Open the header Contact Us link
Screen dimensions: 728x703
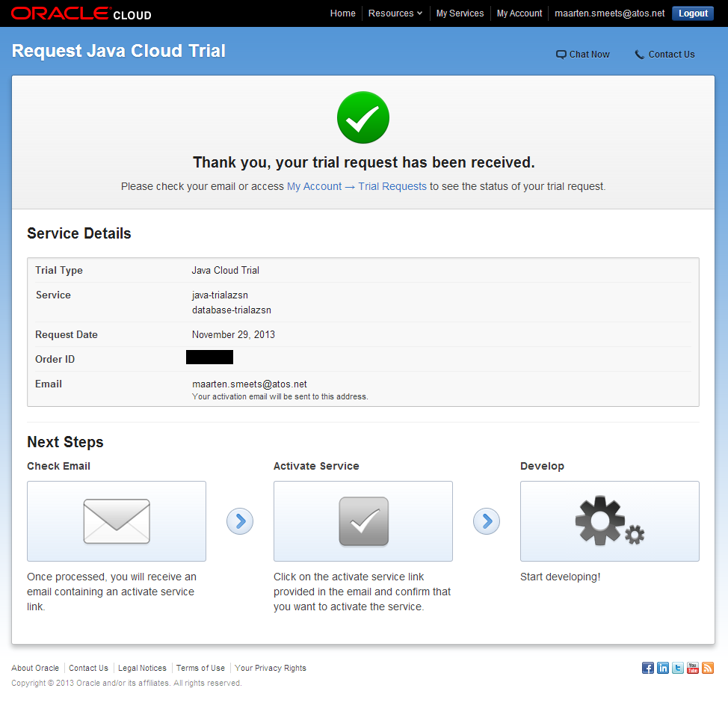point(671,55)
